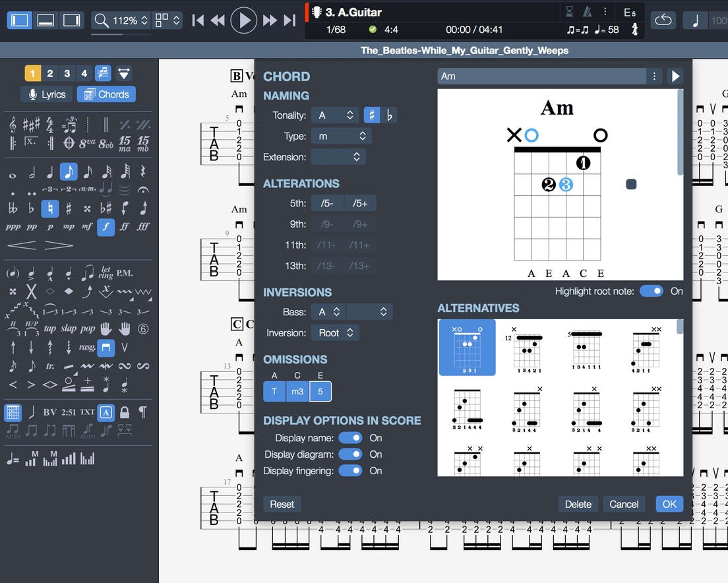The height and width of the screenshot is (583, 728).
Task: Apply the let ring effect
Action: click(106, 273)
